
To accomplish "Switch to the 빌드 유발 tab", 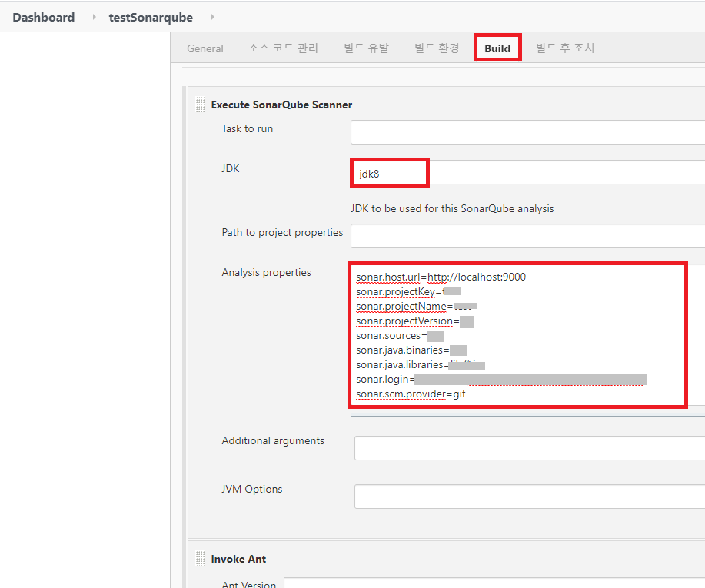I will click(x=367, y=48).
